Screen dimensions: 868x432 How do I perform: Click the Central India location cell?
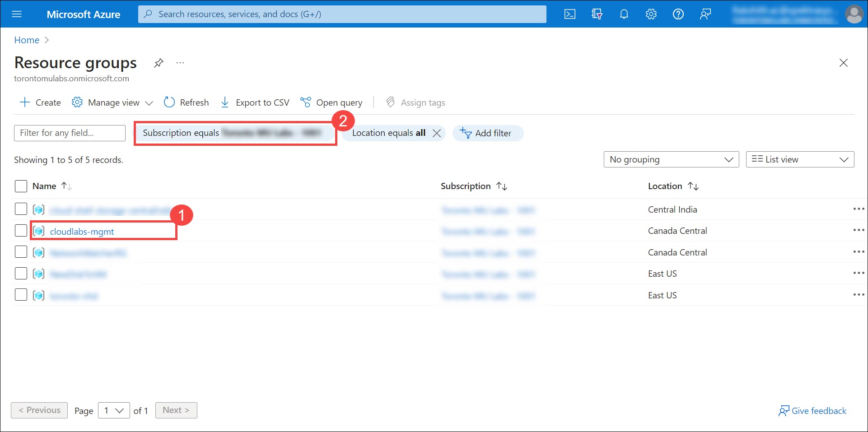click(672, 209)
